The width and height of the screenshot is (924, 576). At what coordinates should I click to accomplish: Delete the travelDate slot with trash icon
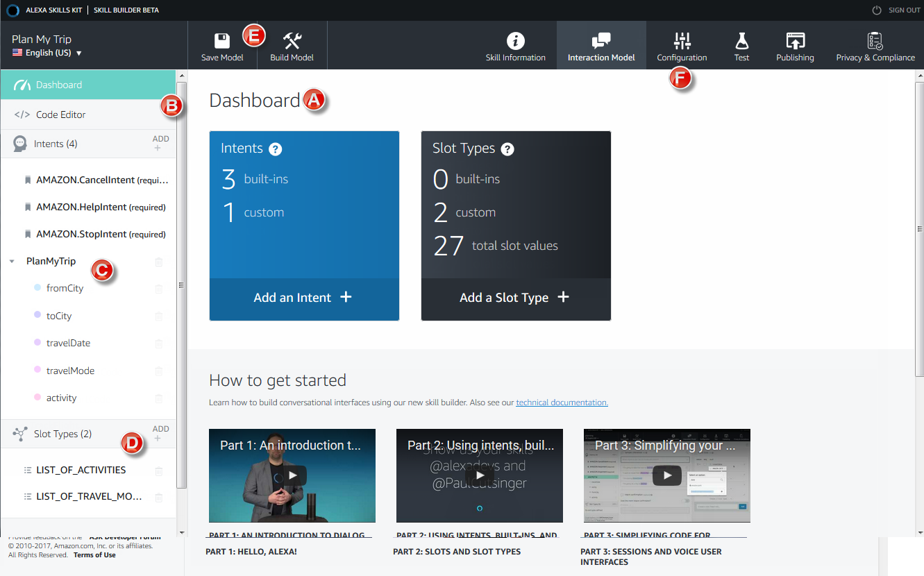pos(158,344)
